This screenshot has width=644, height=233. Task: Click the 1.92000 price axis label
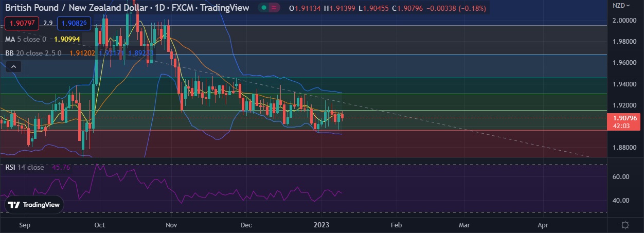coord(625,105)
